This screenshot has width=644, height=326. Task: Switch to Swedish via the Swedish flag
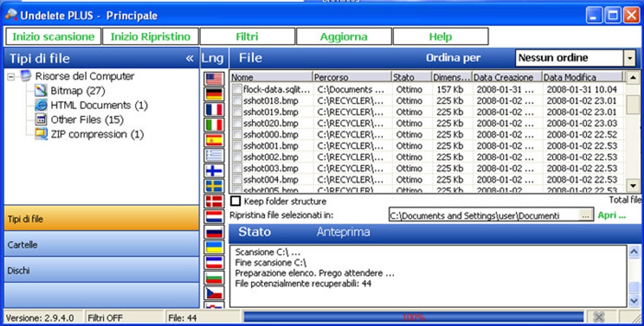[x=214, y=186]
